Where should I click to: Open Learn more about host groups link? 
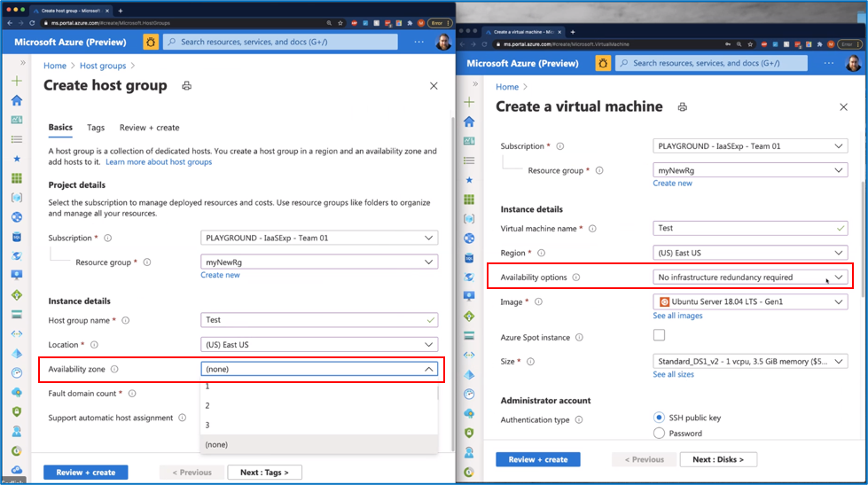(x=159, y=162)
